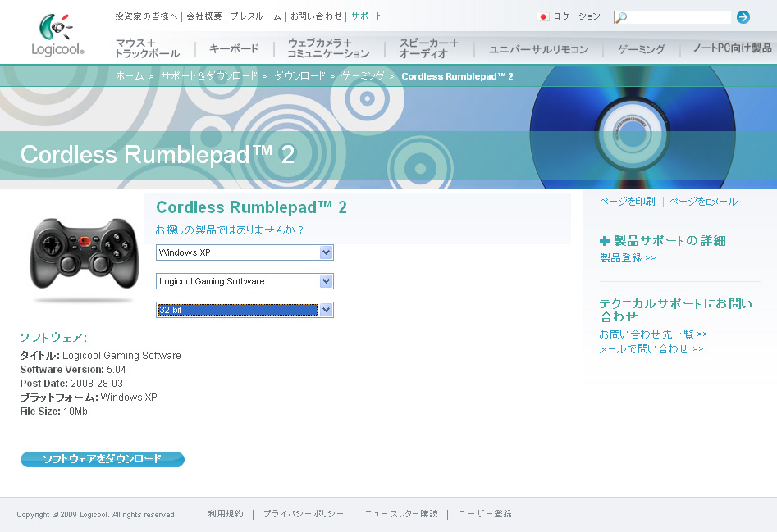The image size is (777, 532).
Task: Open the キーボード menu
Action: click(234, 48)
